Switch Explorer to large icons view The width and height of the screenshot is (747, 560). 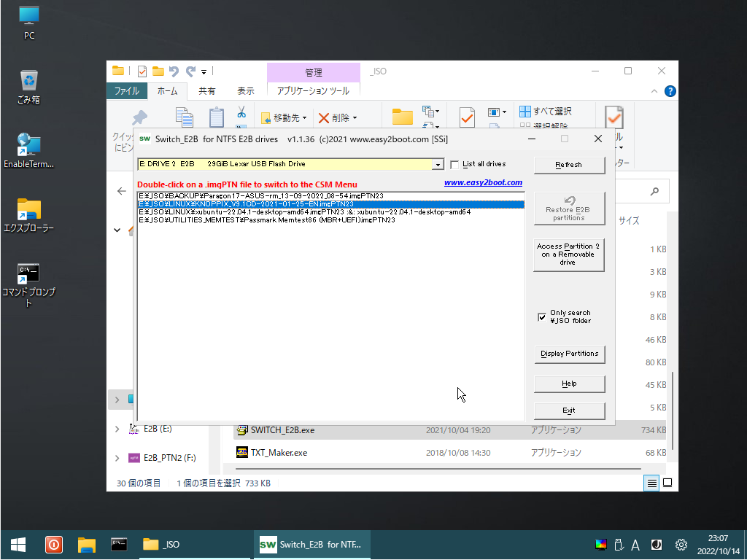[x=668, y=483]
